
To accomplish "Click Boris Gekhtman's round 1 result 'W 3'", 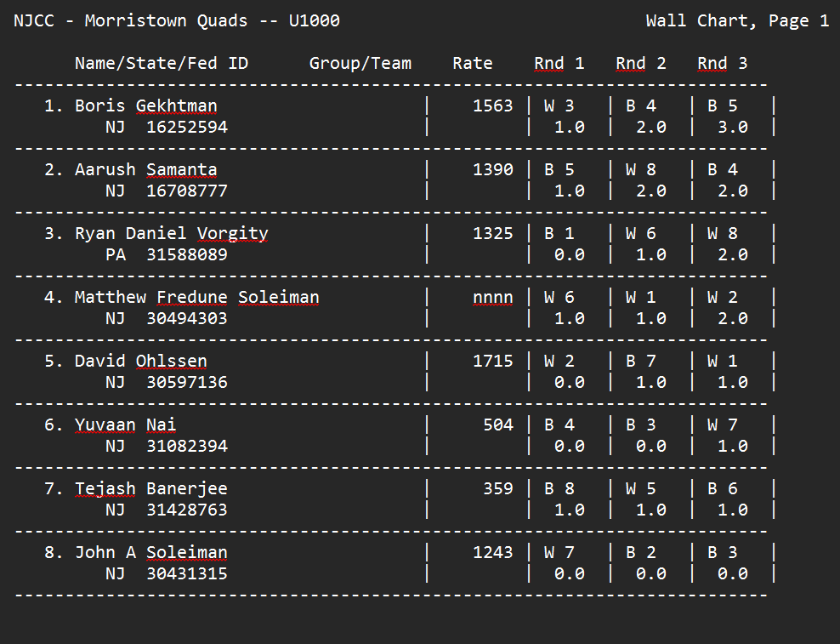I will [x=559, y=105].
